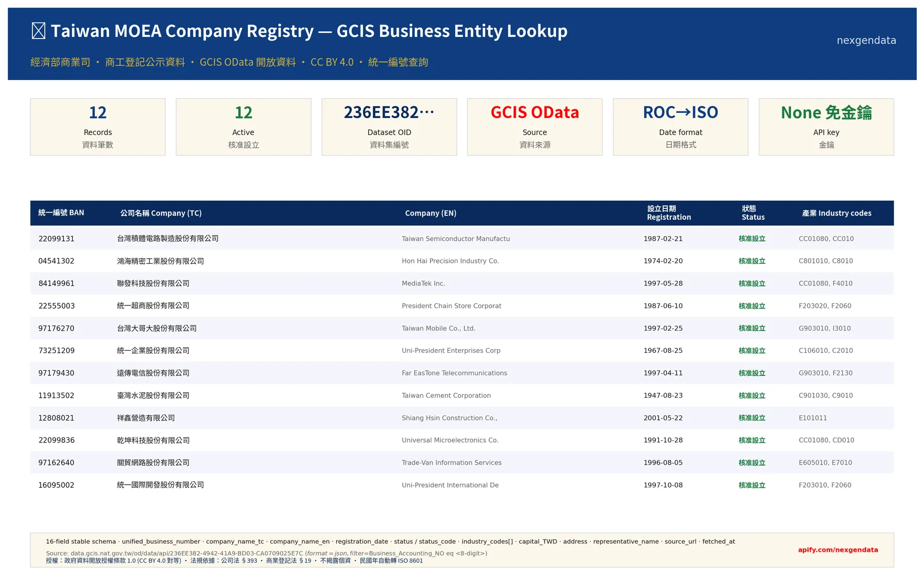Click company name 遠傳電信股份有限公司
This screenshot has height=575, width=924.
coord(153,373)
